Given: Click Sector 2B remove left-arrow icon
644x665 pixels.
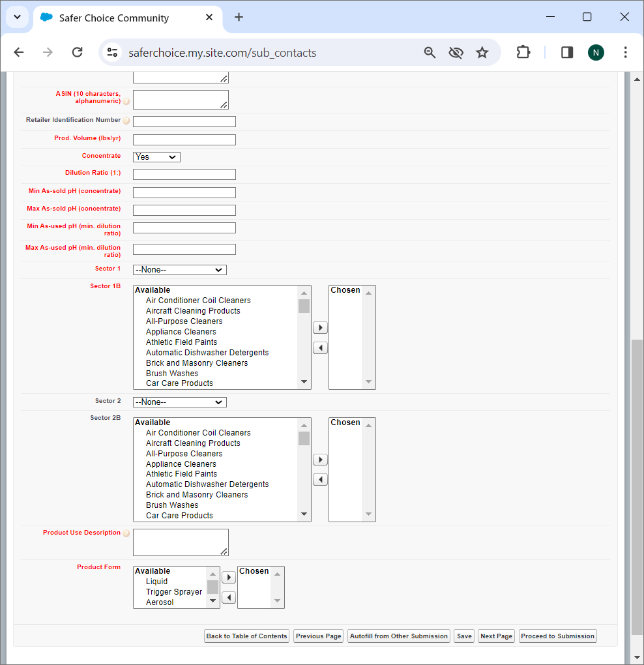Looking at the screenshot, I should (320, 480).
